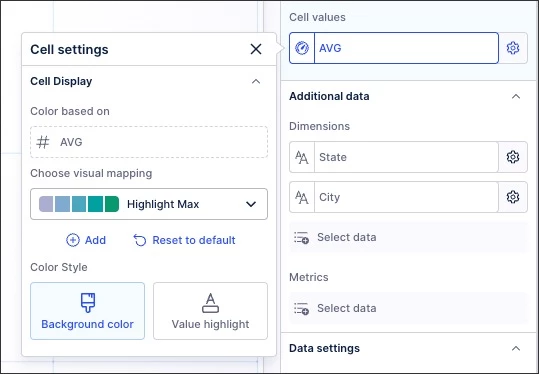
Task: Click the AVG color based on field
Action: [x=149, y=142]
